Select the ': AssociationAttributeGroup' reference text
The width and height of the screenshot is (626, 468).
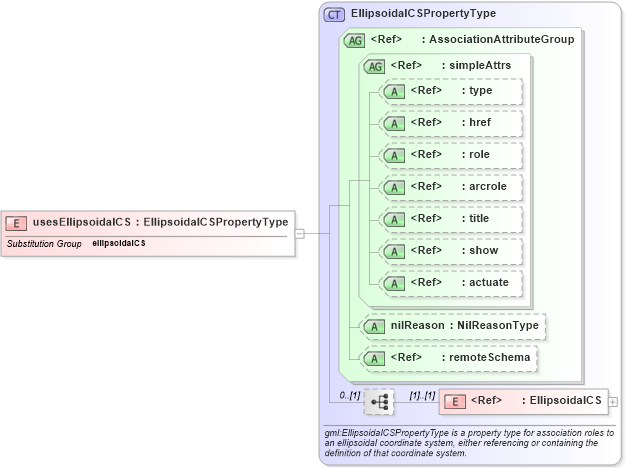(498, 39)
